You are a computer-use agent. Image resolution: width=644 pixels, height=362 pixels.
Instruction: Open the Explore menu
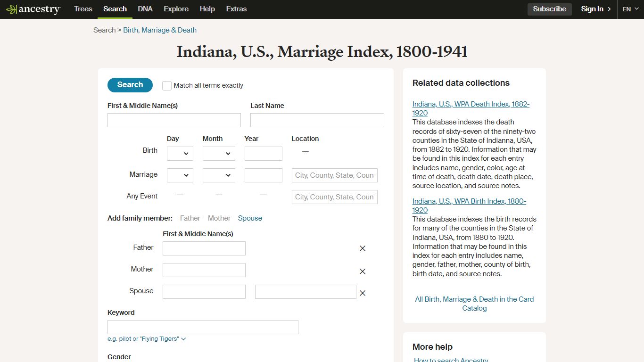coord(176,9)
